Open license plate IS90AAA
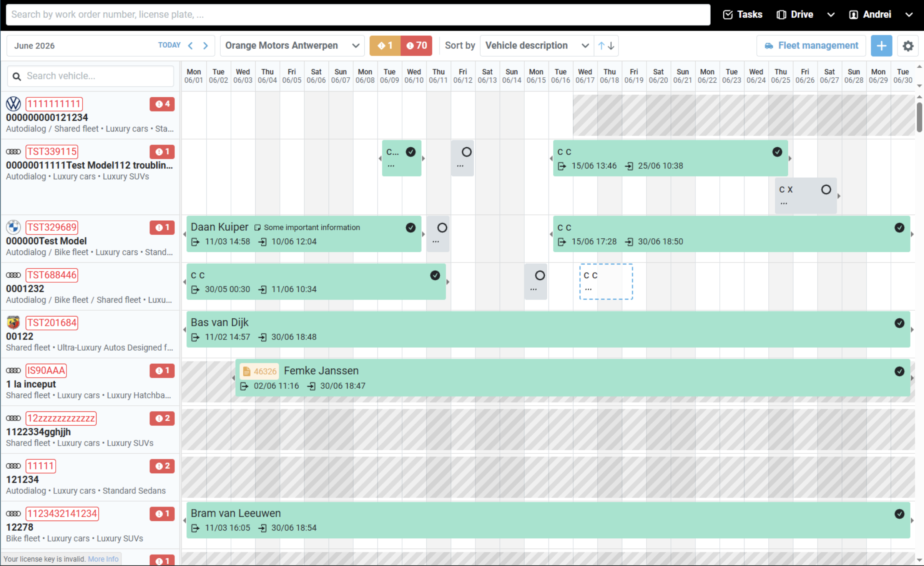 coord(46,370)
